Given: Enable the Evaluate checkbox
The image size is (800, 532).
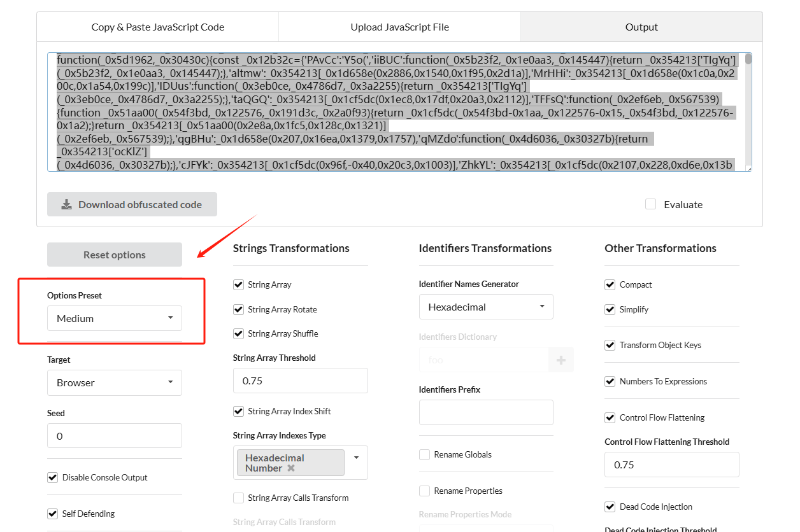Looking at the screenshot, I should pos(650,204).
